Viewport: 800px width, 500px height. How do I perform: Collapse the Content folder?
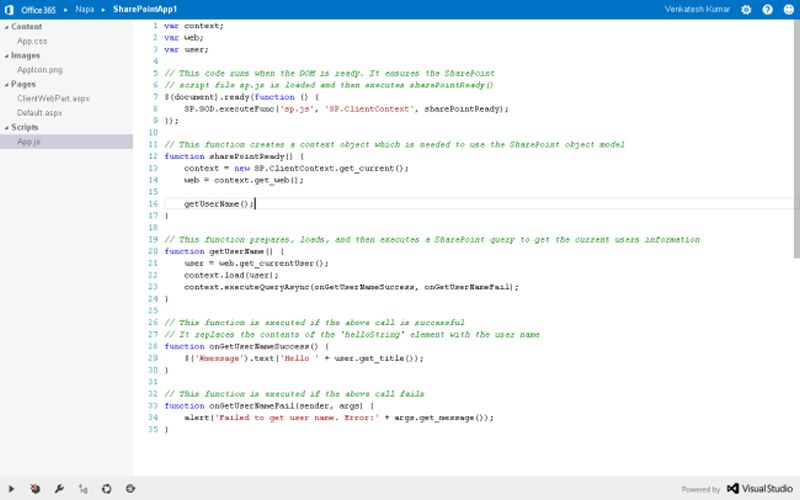pos(7,27)
